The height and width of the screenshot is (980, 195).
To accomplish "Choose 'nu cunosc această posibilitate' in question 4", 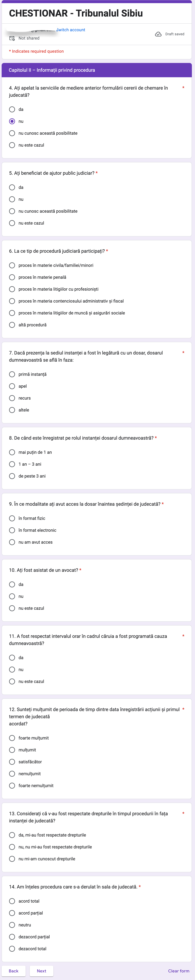I will (x=12, y=133).
